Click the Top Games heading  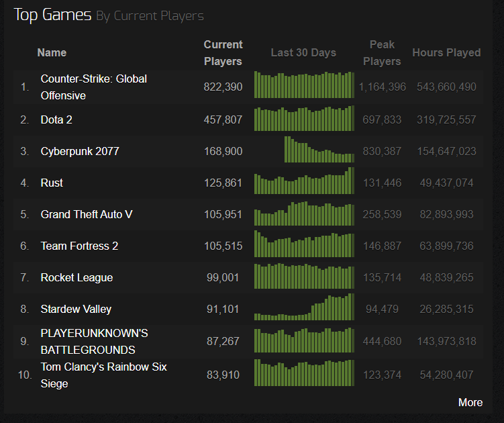point(53,15)
